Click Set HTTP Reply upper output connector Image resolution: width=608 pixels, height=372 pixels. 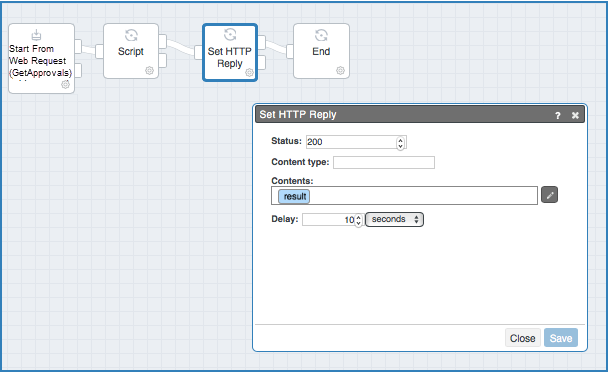tap(262, 43)
